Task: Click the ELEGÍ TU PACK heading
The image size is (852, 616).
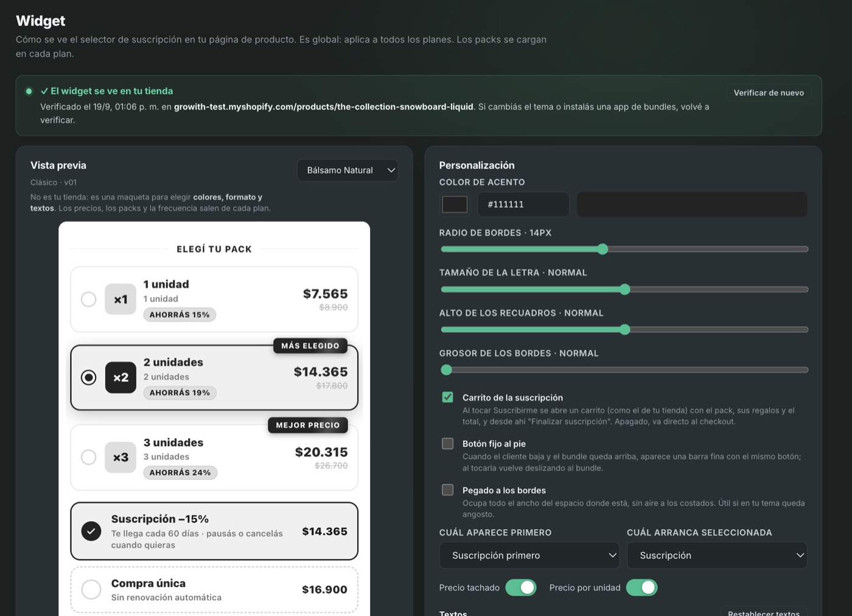Action: tap(214, 249)
